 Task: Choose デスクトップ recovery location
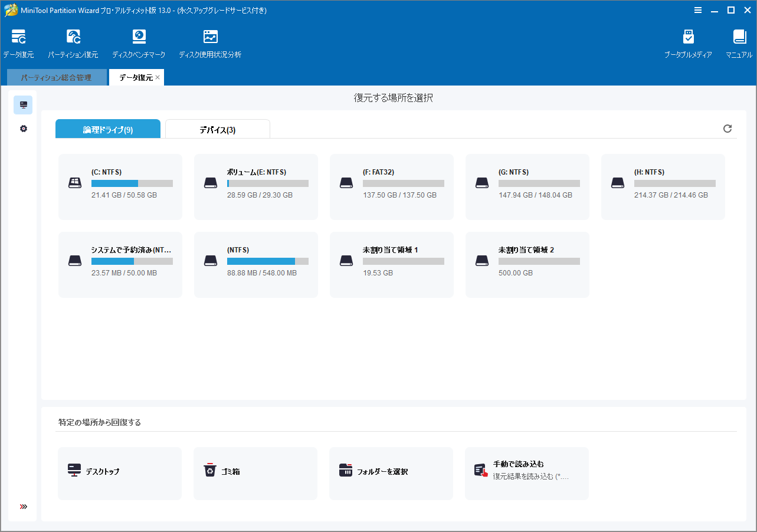(120, 473)
